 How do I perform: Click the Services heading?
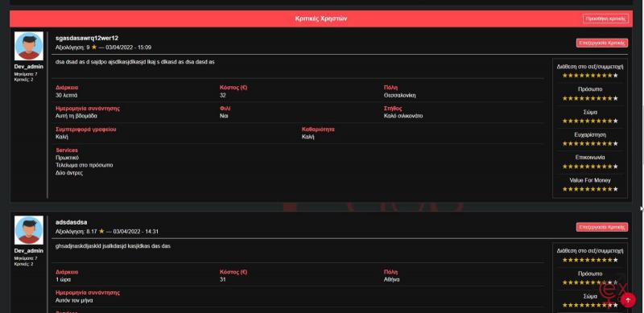[67, 150]
